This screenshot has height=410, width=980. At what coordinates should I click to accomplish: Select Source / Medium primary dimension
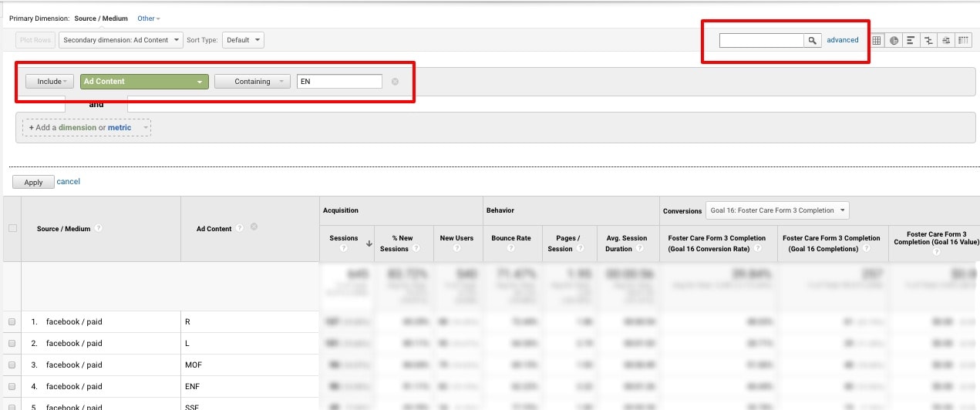pyautogui.click(x=102, y=18)
